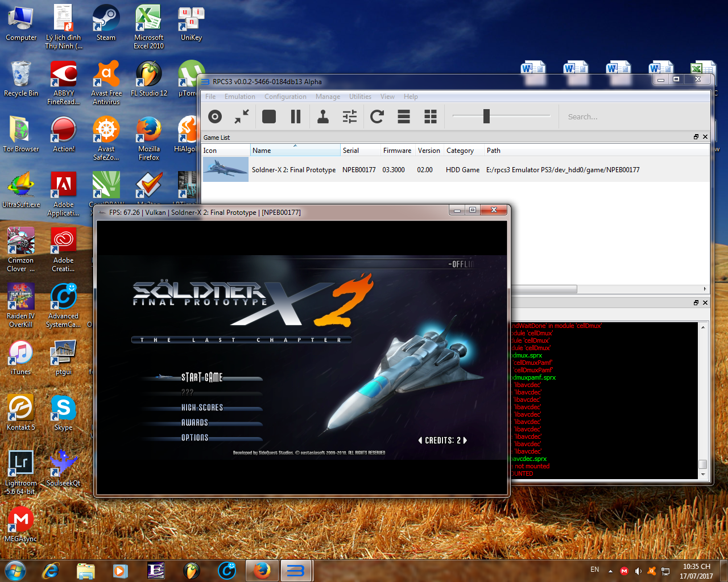Open settings via the sliders icon

[x=350, y=117]
